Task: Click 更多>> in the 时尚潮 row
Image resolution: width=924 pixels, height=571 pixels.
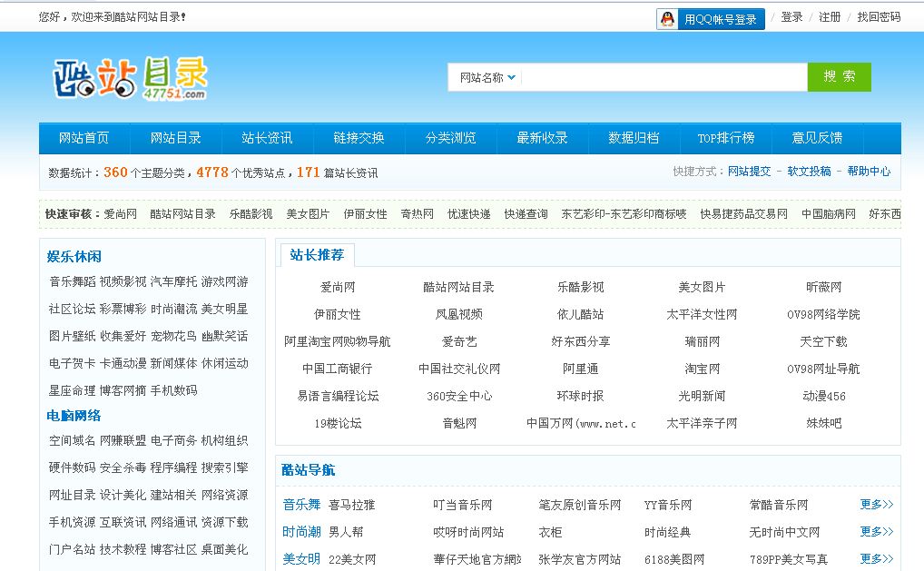Action: click(876, 532)
